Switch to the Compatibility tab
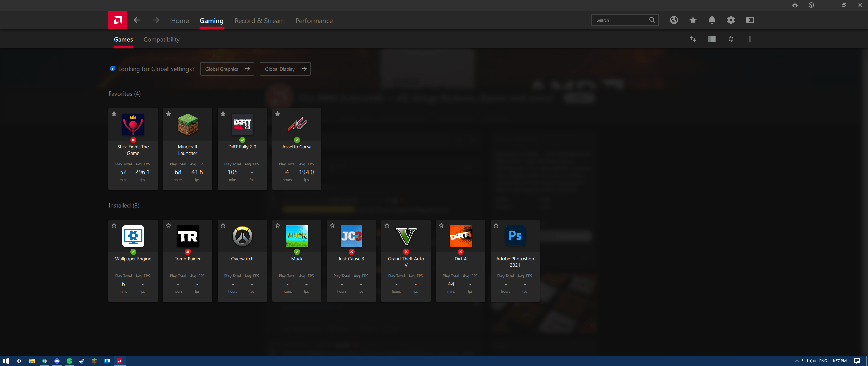 [x=161, y=39]
